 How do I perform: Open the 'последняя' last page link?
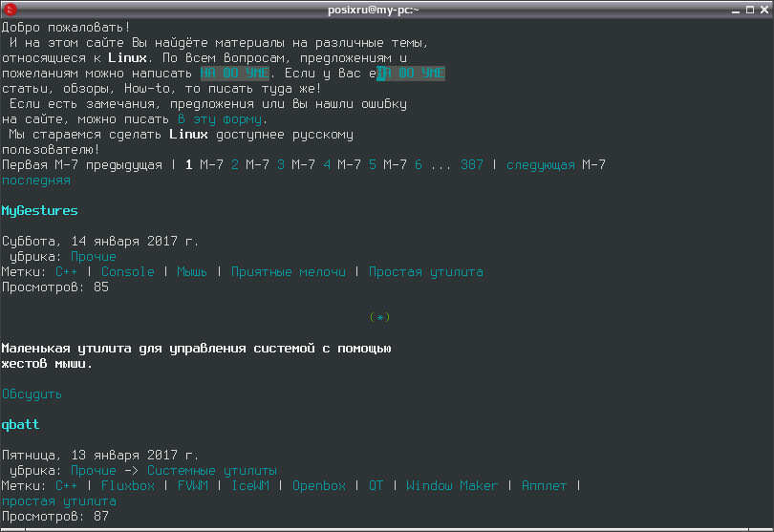(36, 181)
